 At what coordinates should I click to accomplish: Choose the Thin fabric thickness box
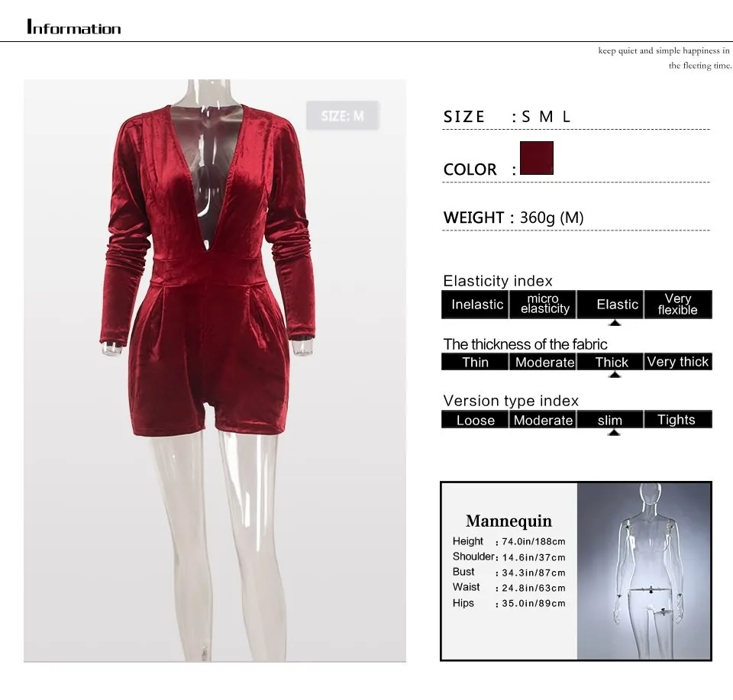pyautogui.click(x=475, y=362)
